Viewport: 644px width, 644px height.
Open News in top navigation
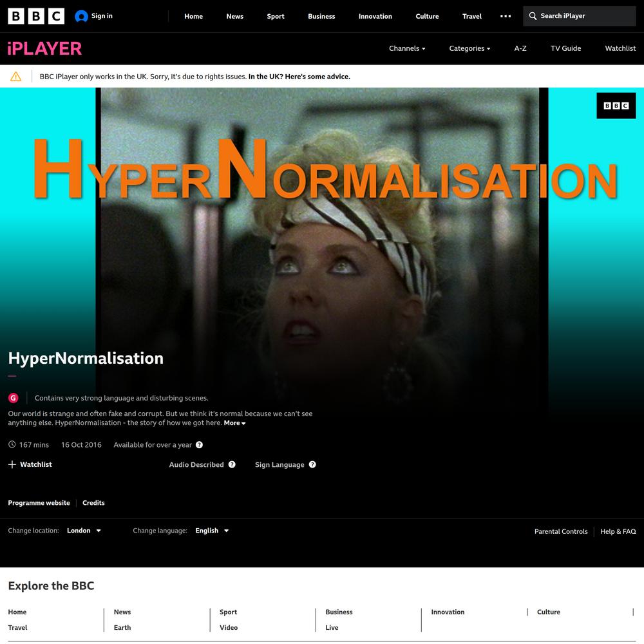point(235,17)
